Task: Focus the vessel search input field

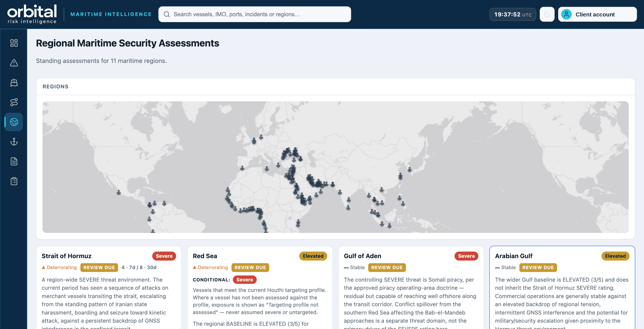Action: (255, 14)
